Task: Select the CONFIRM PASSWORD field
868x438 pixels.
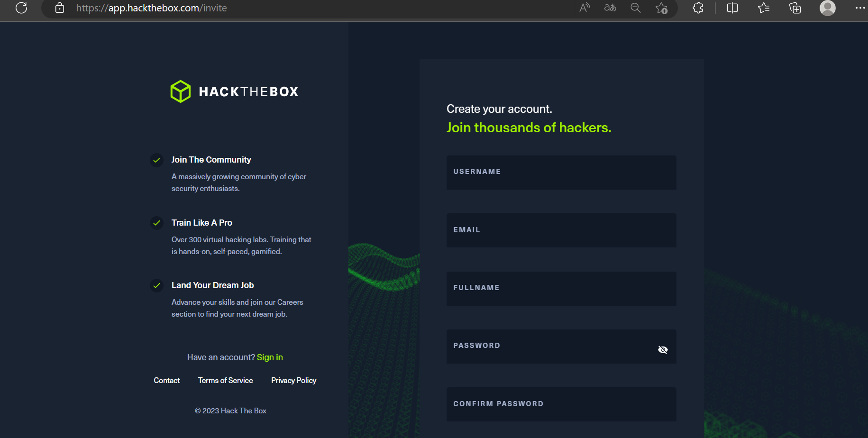Action: (x=561, y=404)
